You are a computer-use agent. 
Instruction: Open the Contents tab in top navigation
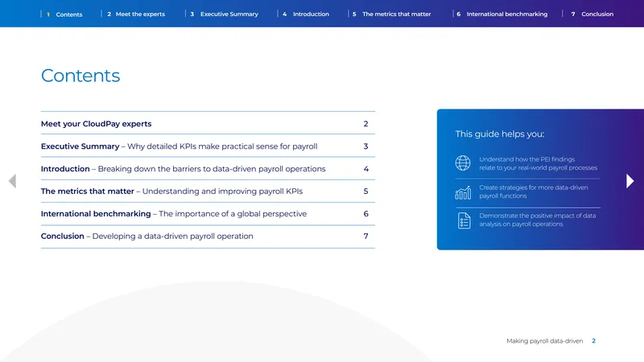tap(64, 14)
